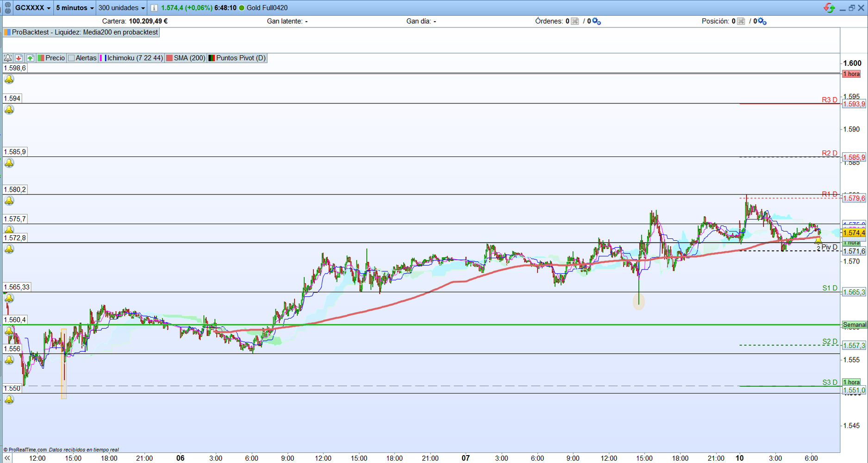Screen dimensions: 868x463
Task: Select the red down-arrow sell order icon
Action: click(x=19, y=58)
